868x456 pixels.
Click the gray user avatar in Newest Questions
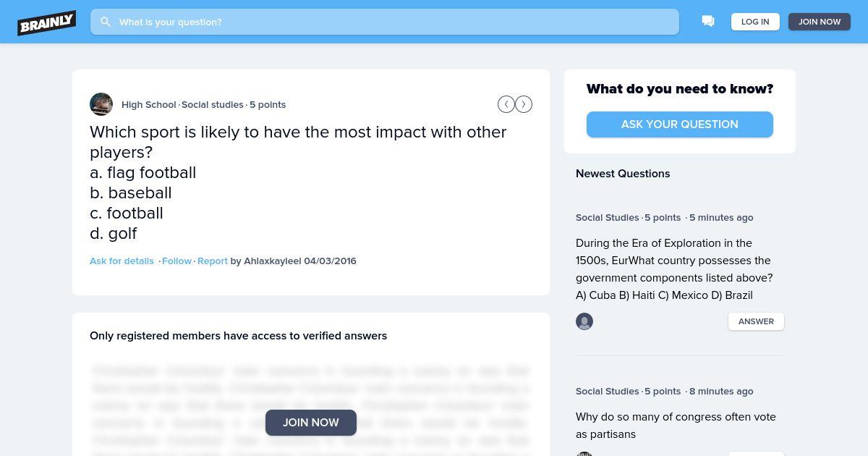click(x=584, y=321)
